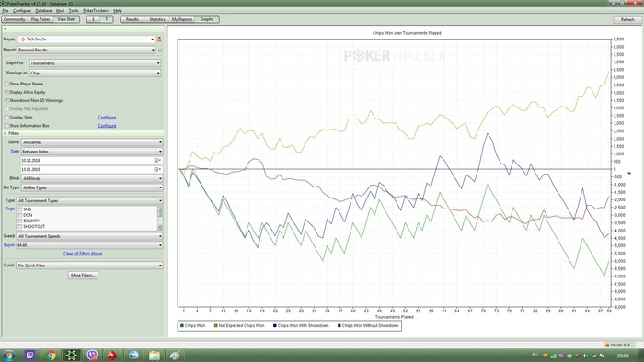This screenshot has width=644, height=362.
Task: Open the Database menu
Action: pos(43,11)
